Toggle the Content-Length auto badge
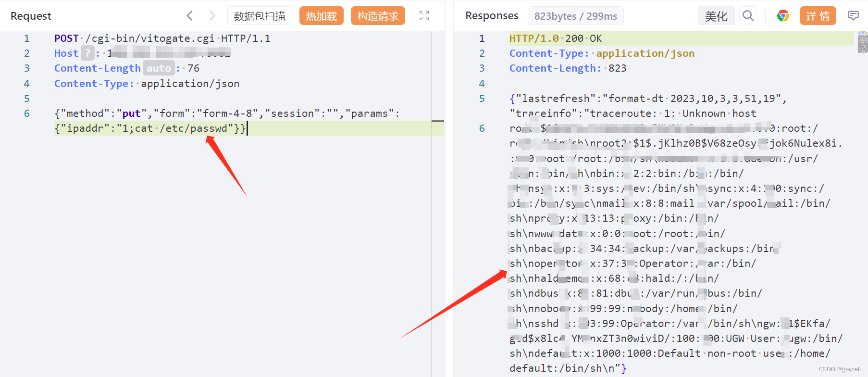The height and width of the screenshot is (377, 868). [159, 68]
